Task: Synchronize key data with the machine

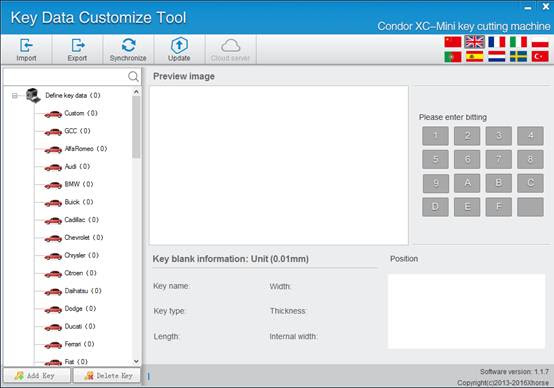Action: [128, 50]
